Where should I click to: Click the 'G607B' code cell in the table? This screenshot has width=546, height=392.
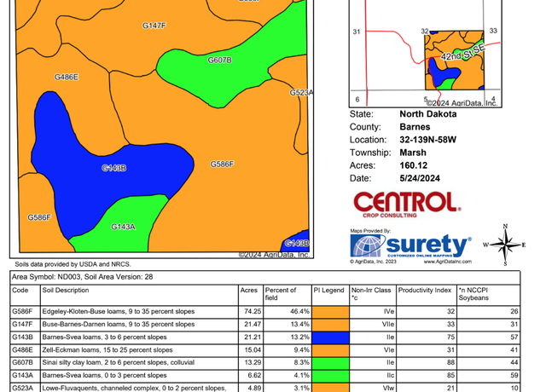(23, 363)
